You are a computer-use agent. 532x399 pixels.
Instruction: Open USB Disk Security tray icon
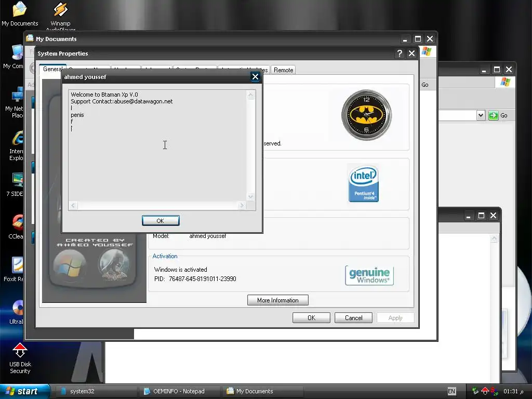(x=485, y=391)
